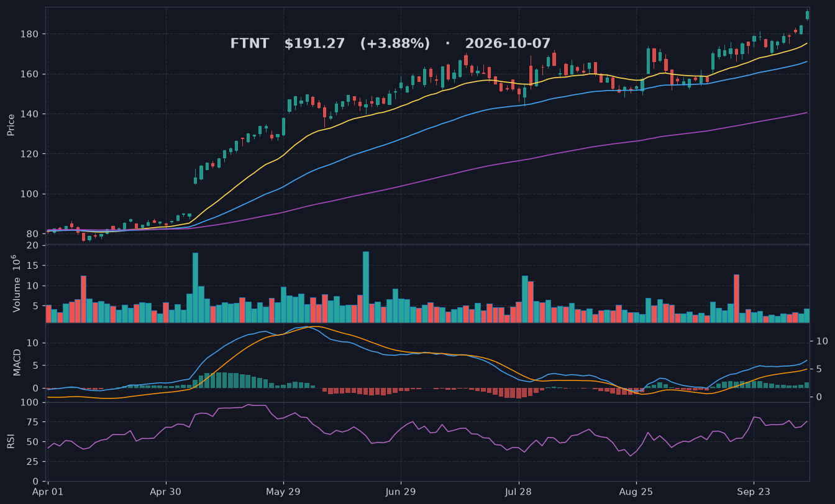The width and height of the screenshot is (835, 504).
Task: Click the tallest volume bar in late June
Action: [x=366, y=287]
